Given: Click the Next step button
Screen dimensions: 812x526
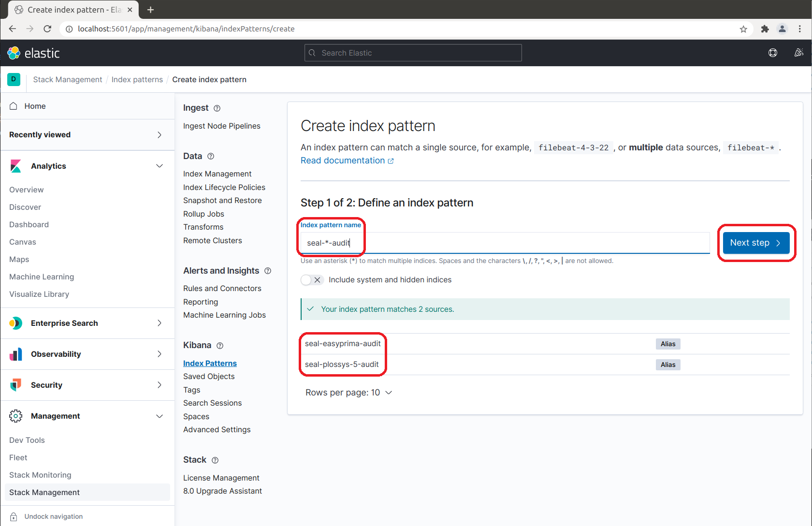Looking at the screenshot, I should coord(756,243).
